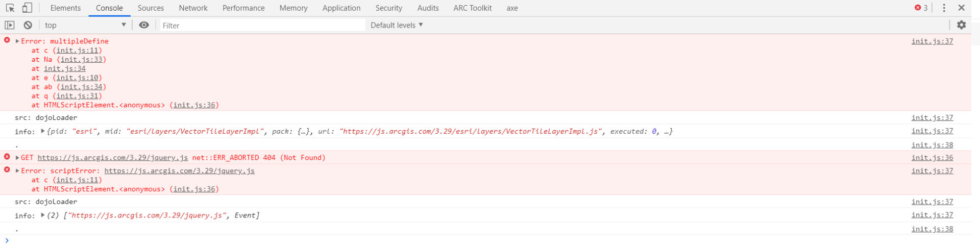Image resolution: width=980 pixels, height=245 pixels.
Task: Clear the console with the clear icon
Action: click(28, 25)
